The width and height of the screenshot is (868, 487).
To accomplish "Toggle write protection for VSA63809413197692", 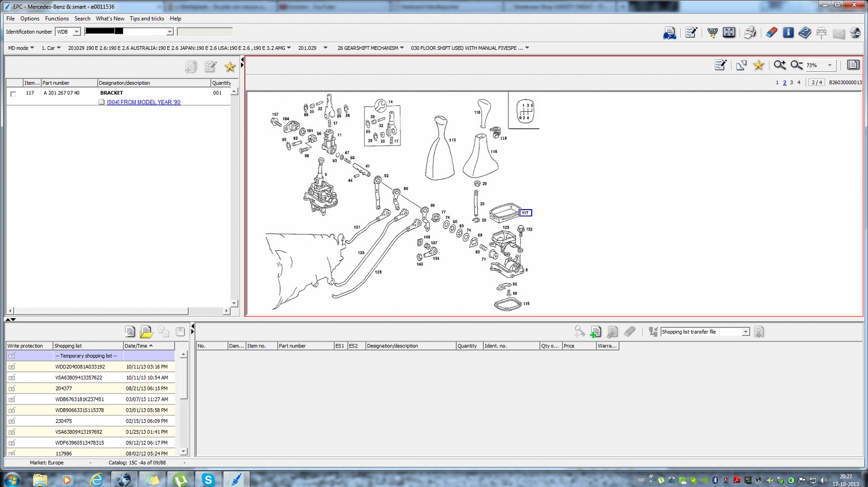I will (x=12, y=432).
